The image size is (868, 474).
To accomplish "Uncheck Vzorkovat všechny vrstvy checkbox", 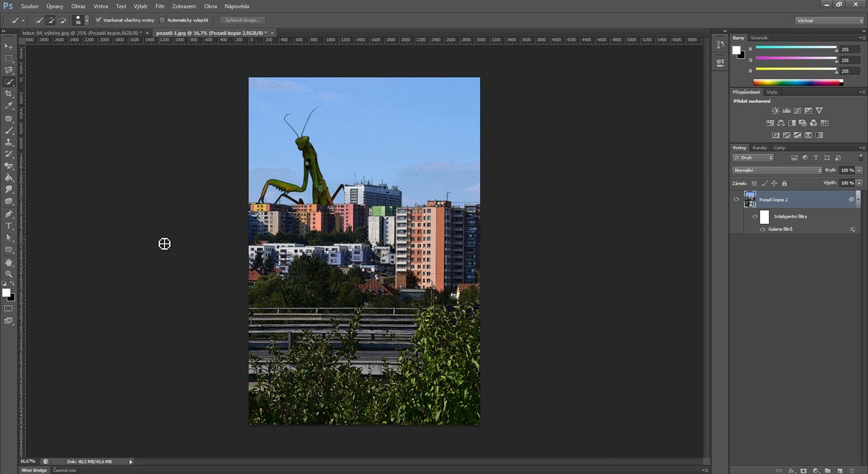I will coord(98,20).
